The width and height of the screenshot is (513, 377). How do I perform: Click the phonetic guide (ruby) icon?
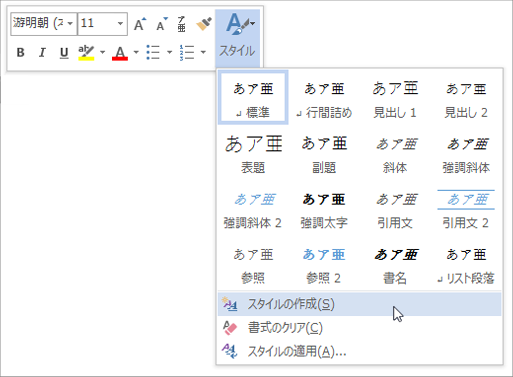click(181, 24)
